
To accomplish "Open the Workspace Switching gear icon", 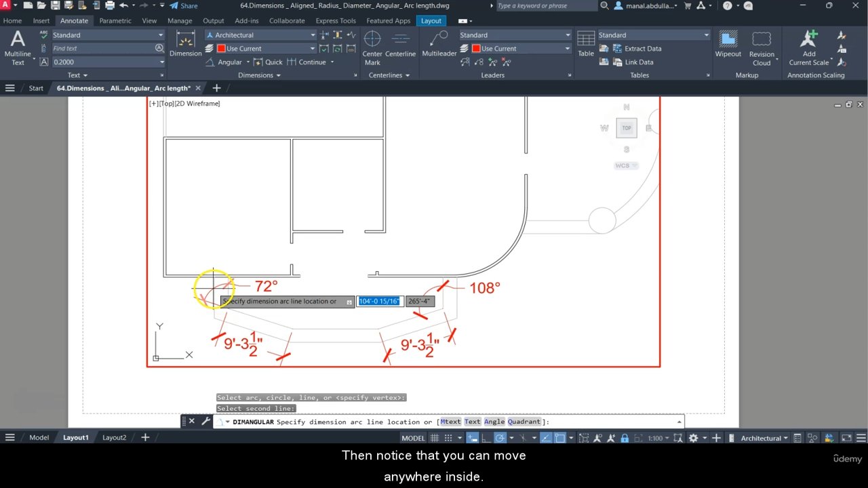I will point(693,438).
